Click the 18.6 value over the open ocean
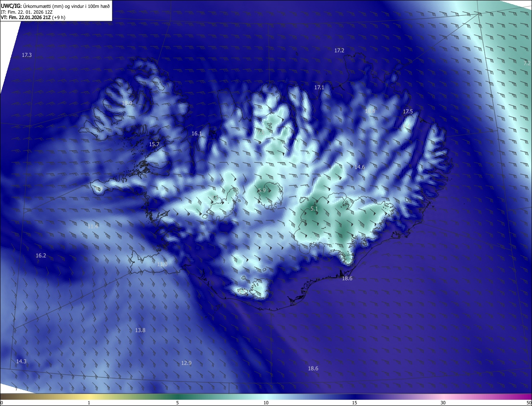 (313, 368)
